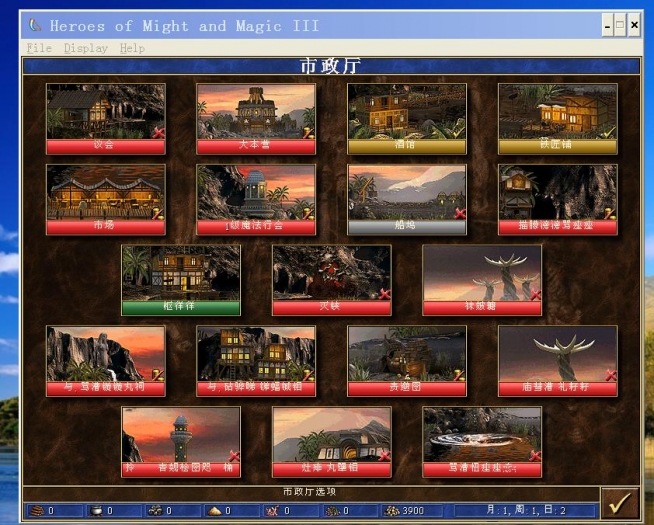Click the gems resource icon
The image size is (654, 525).
(x=332, y=510)
